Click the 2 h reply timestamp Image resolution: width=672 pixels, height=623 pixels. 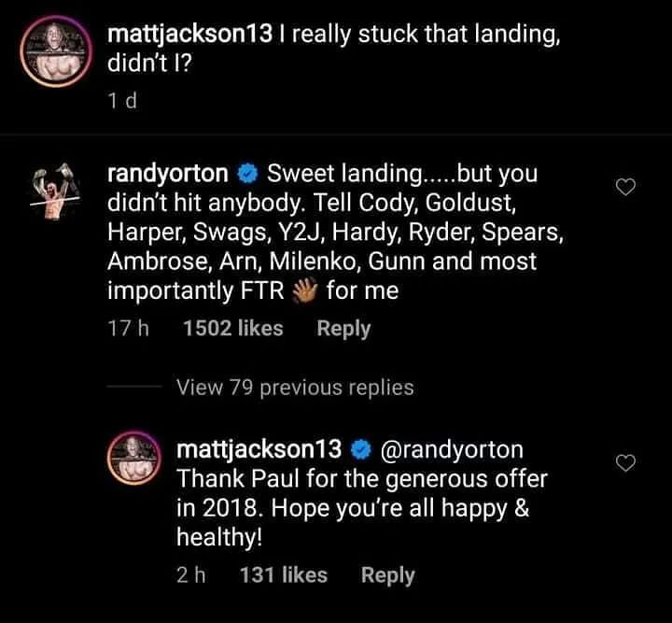click(x=190, y=575)
